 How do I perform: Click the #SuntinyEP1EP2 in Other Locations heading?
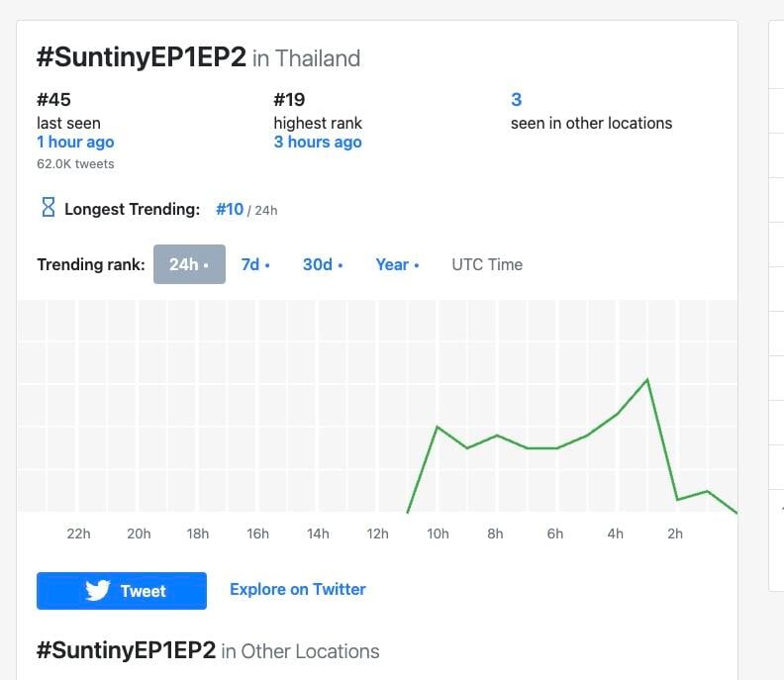tap(208, 650)
